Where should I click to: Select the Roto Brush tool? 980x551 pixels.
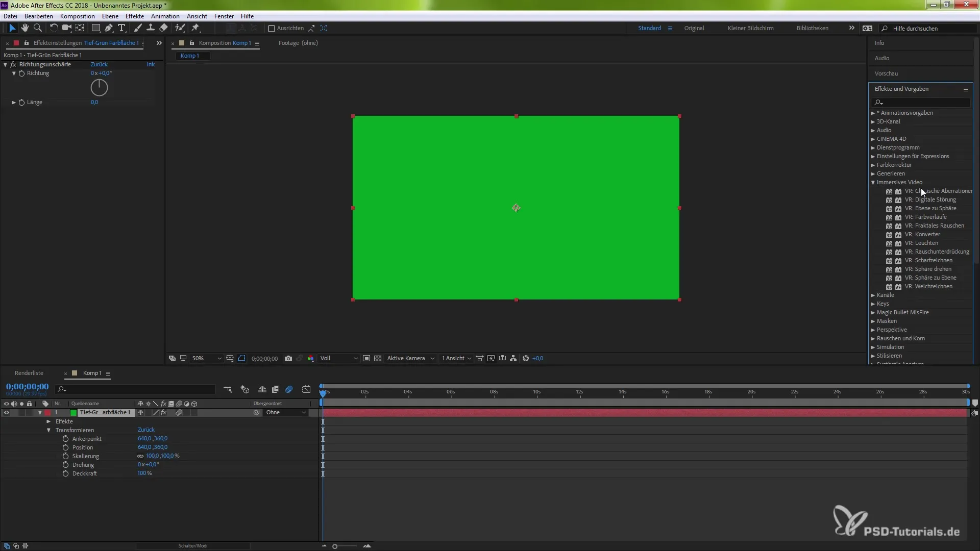[x=180, y=28]
